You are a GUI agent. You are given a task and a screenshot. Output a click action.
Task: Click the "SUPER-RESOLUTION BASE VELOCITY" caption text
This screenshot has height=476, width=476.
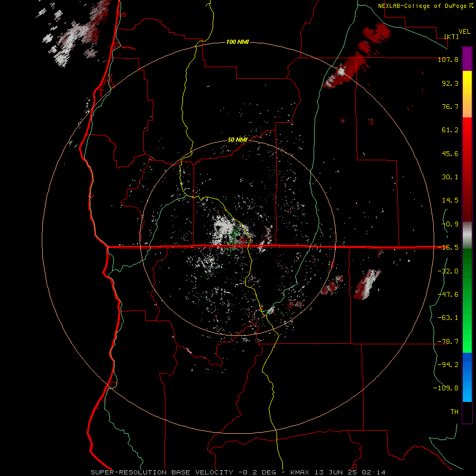coord(162,472)
